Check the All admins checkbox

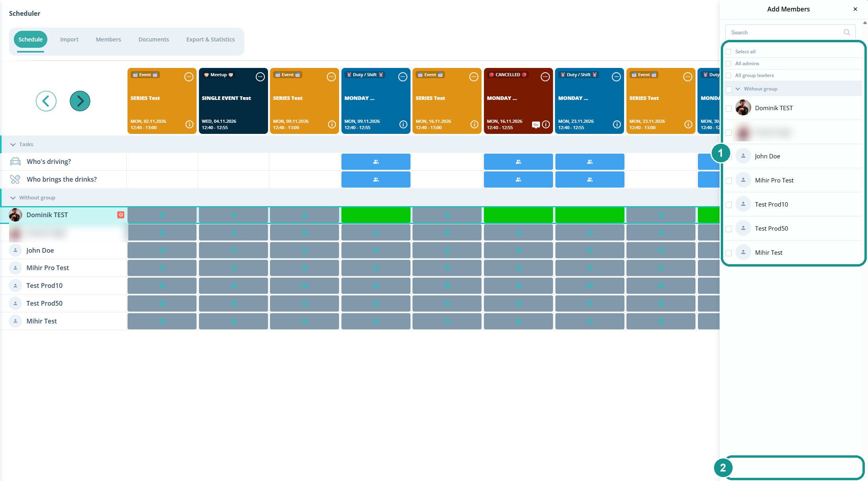[729, 64]
